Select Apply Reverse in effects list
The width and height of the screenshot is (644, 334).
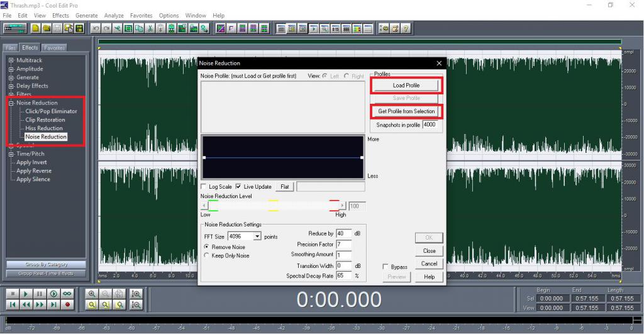(34, 171)
